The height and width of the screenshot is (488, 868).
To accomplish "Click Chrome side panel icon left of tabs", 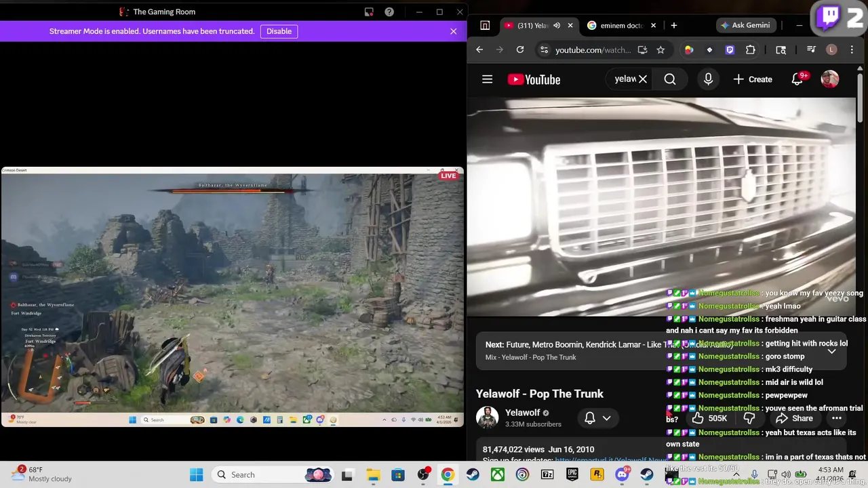I will click(485, 25).
